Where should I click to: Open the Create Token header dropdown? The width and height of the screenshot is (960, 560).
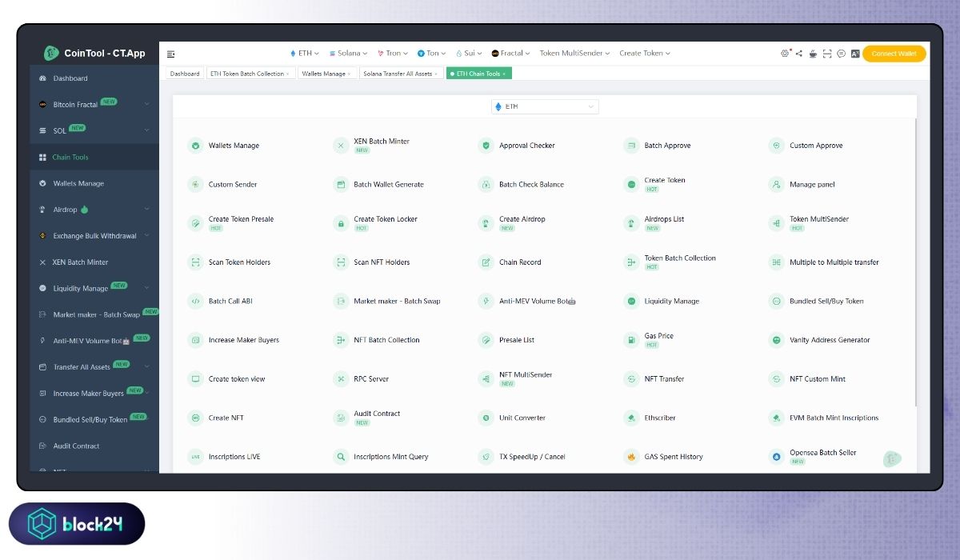click(645, 54)
